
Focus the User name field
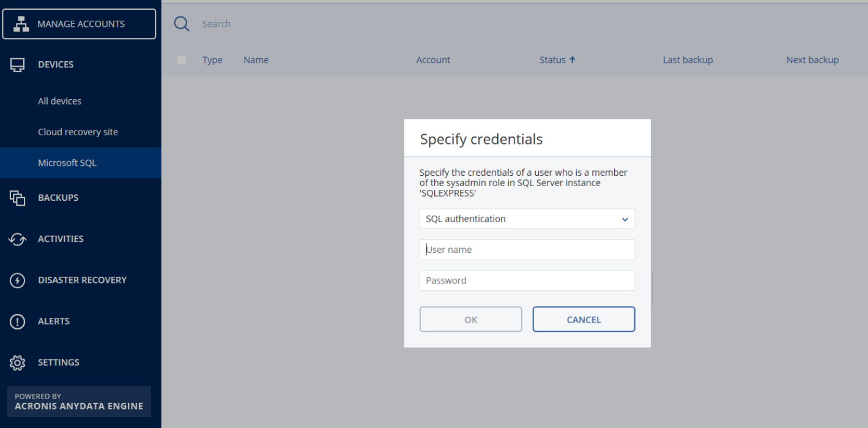(x=527, y=250)
